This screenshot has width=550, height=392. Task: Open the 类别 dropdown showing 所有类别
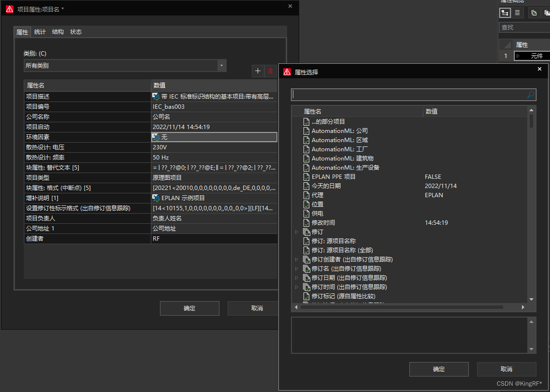(x=125, y=66)
